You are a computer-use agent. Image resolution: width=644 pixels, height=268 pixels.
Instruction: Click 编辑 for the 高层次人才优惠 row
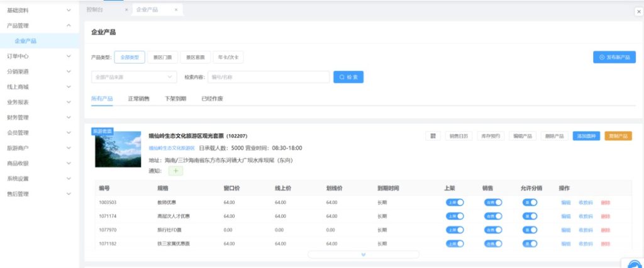coord(566,216)
